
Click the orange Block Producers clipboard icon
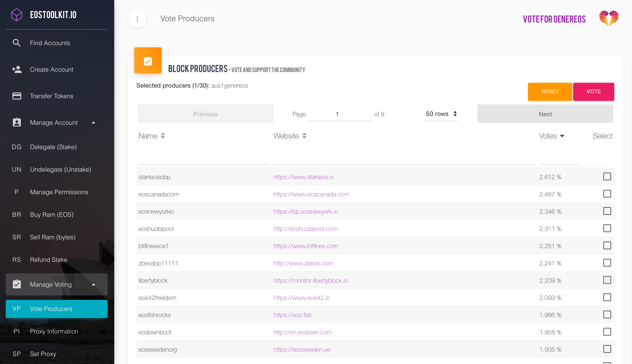148,60
